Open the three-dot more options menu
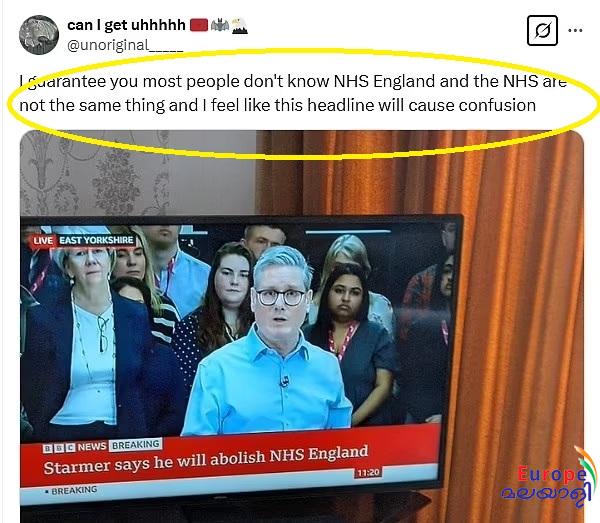Image resolution: width=600 pixels, height=523 pixels. pos(575,30)
